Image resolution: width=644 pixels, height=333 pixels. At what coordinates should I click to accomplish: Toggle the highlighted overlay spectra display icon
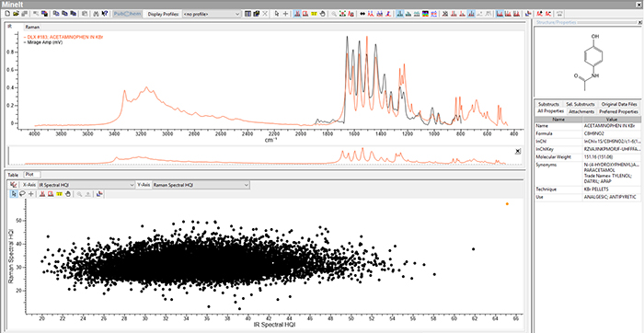pyautogui.click(x=400, y=14)
